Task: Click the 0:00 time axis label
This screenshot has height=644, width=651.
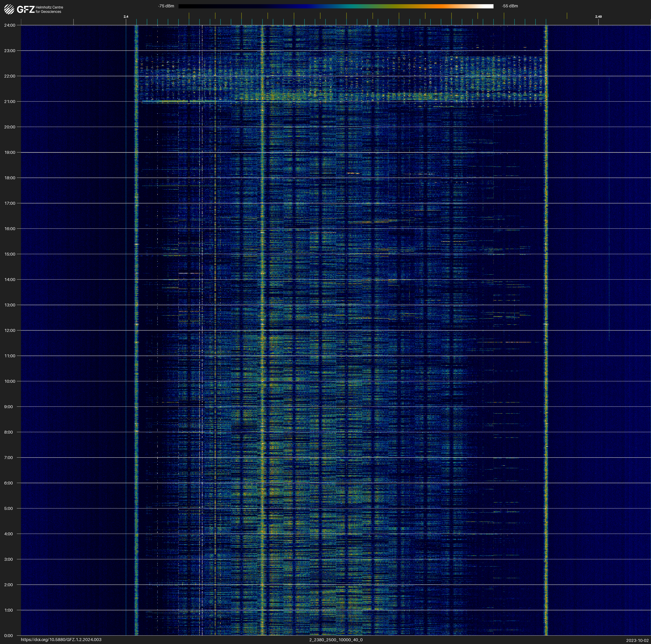Action: (9, 636)
